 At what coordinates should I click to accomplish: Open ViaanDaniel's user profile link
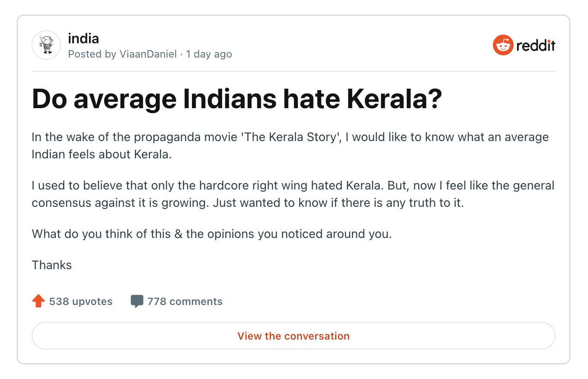(148, 54)
